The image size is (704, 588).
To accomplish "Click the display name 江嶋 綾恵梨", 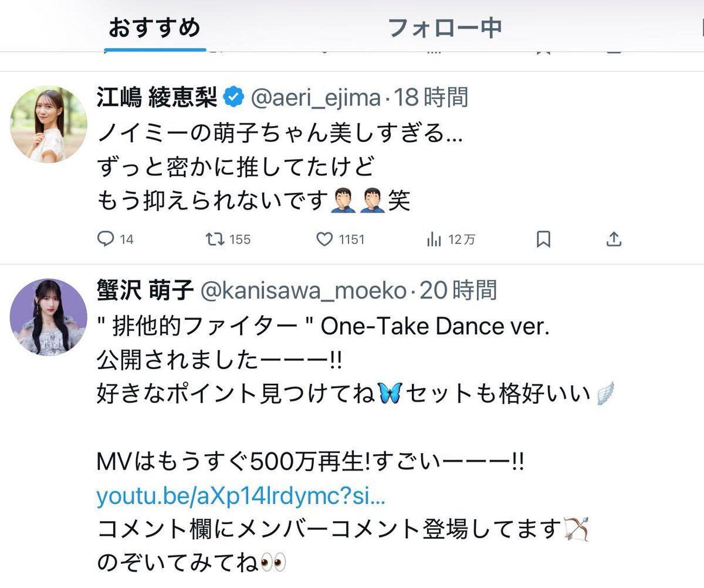I will pos(157,97).
